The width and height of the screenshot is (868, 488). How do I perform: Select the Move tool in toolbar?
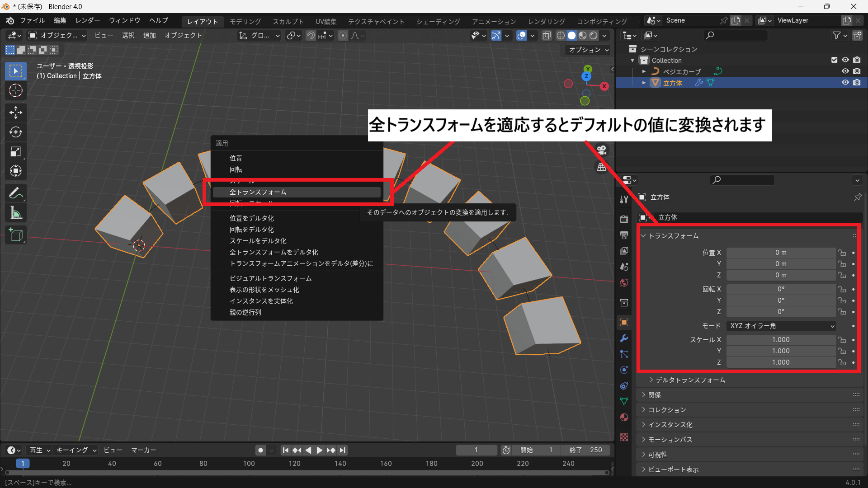[x=16, y=112]
